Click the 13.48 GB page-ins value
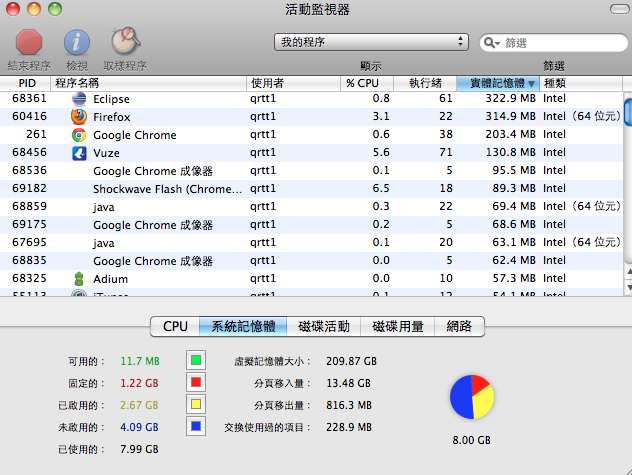 click(348, 383)
